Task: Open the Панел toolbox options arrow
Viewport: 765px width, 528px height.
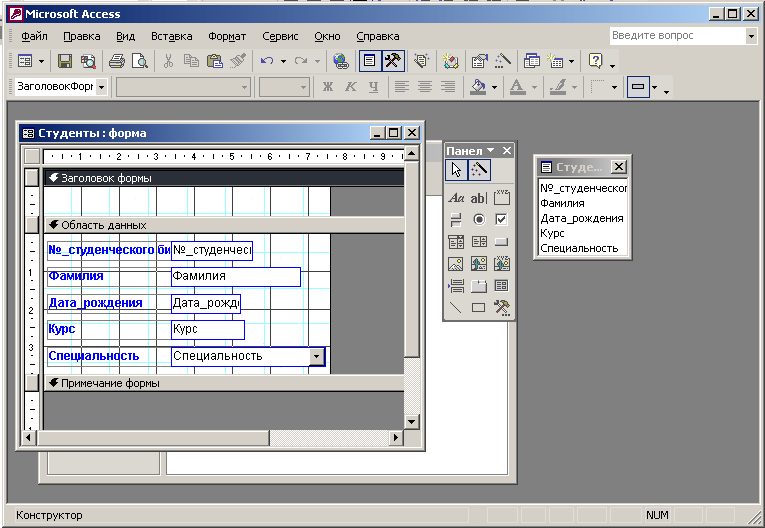Action: pos(490,150)
